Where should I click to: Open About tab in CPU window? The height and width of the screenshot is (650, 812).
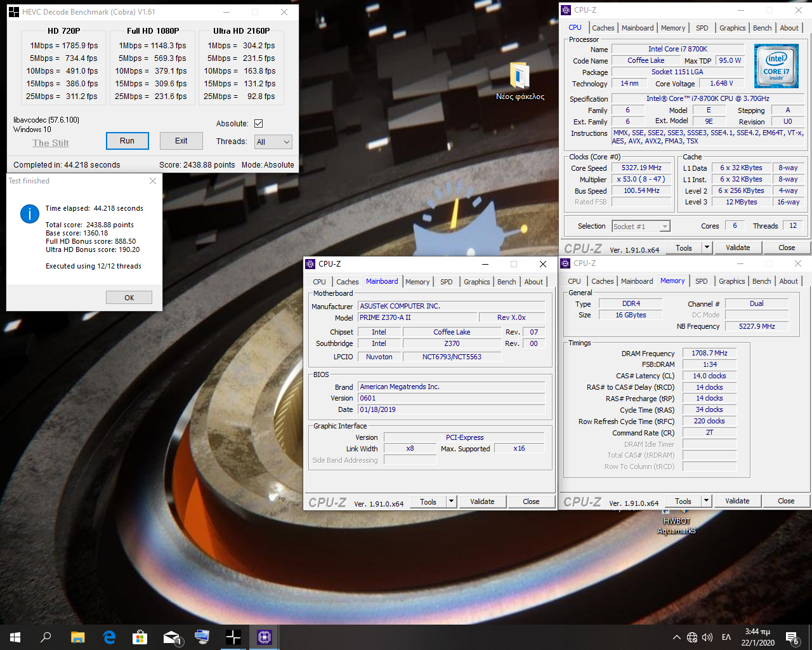789,28
